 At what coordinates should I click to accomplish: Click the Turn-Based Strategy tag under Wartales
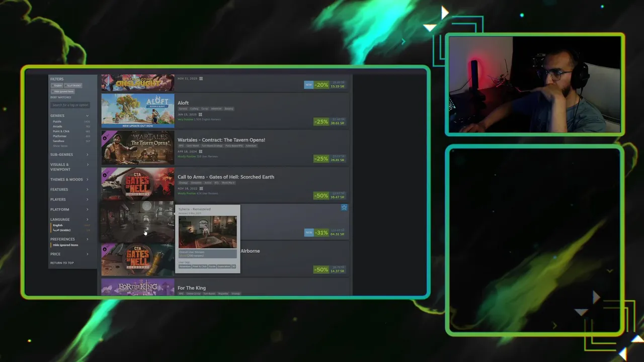212,146
